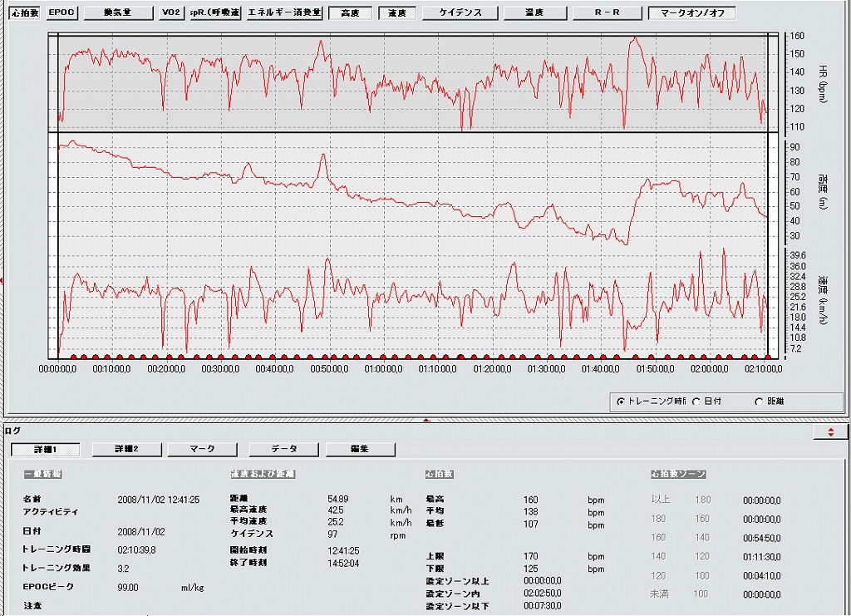The height and width of the screenshot is (616, 851).
Task: Toggle the VO2 graph button
Action: point(171,12)
